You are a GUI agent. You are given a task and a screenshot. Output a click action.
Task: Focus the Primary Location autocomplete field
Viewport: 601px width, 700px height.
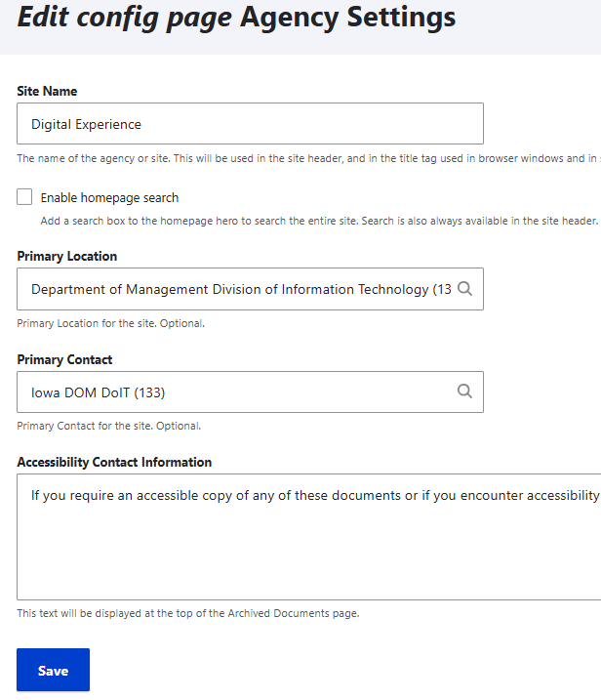[x=234, y=289]
